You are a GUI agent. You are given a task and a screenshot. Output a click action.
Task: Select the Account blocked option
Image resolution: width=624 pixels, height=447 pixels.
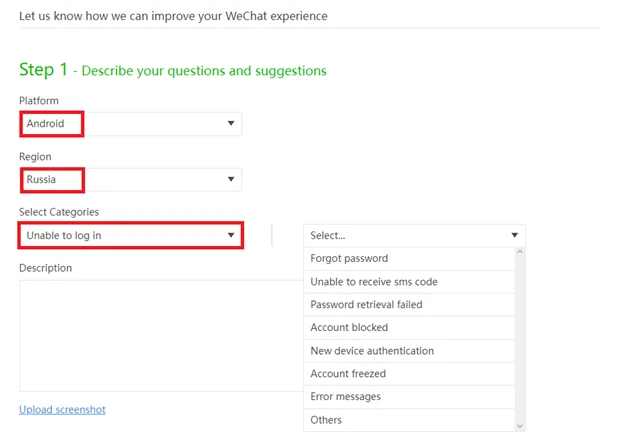coord(409,328)
